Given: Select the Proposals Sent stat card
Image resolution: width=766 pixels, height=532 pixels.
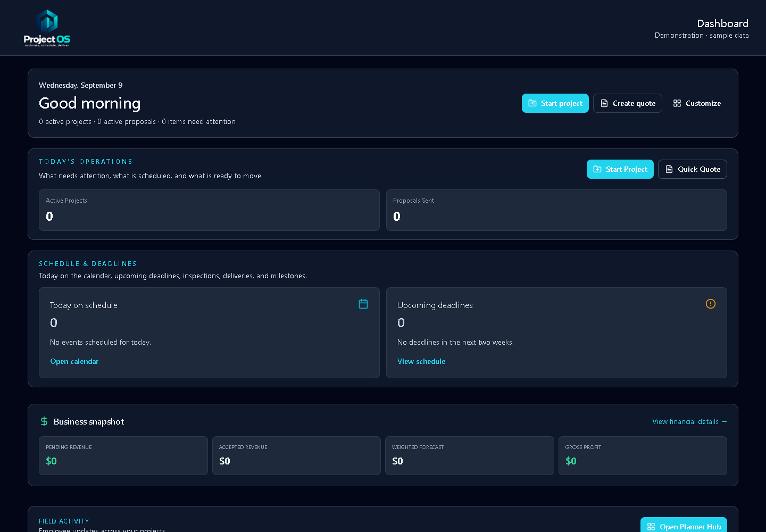Looking at the screenshot, I should [x=556, y=210].
